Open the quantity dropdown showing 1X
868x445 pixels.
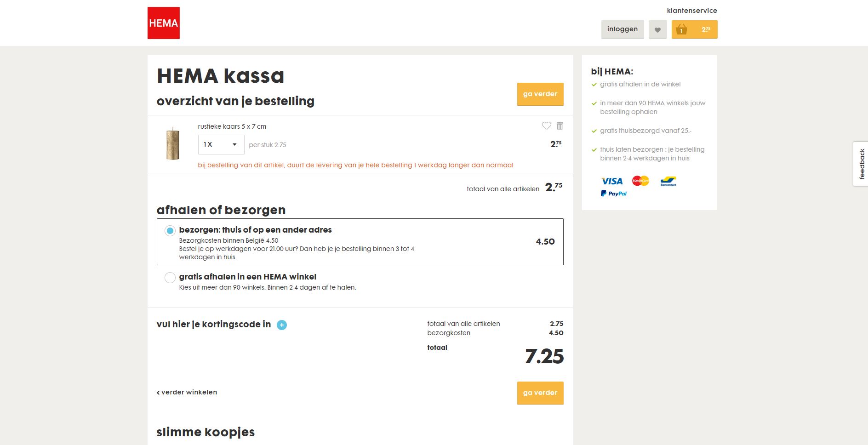(221, 144)
